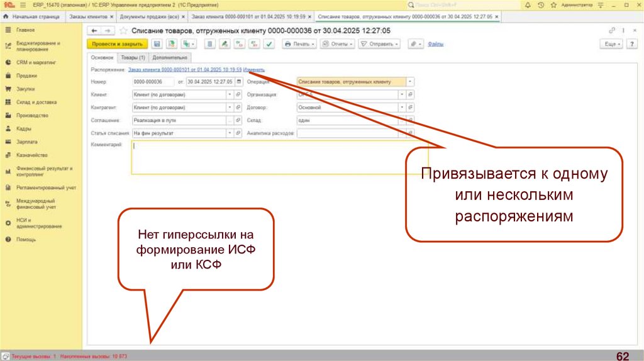Image resolution: width=644 pixels, height=361 pixels.
Task: Open НСИ и администрирование sidebar section
Action: (x=39, y=223)
